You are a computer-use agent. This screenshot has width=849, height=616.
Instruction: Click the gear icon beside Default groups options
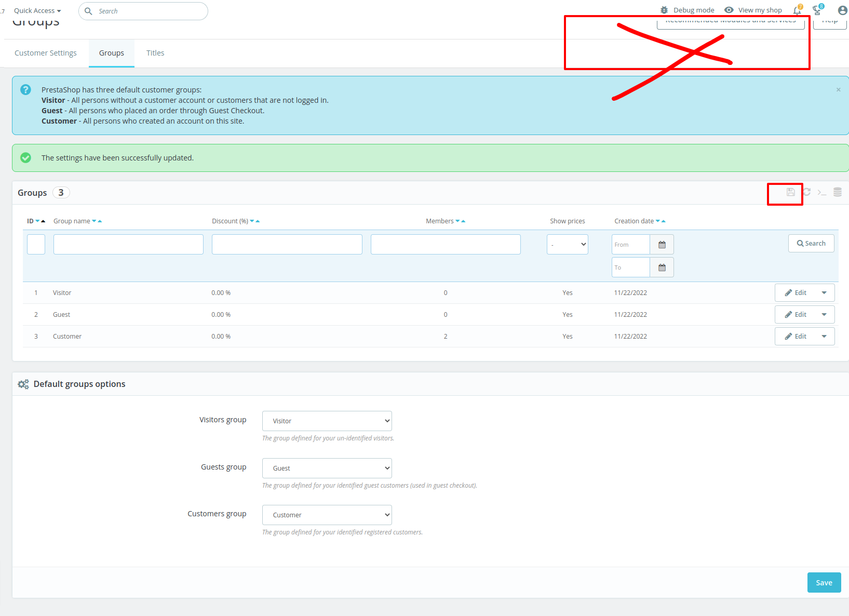pos(23,384)
